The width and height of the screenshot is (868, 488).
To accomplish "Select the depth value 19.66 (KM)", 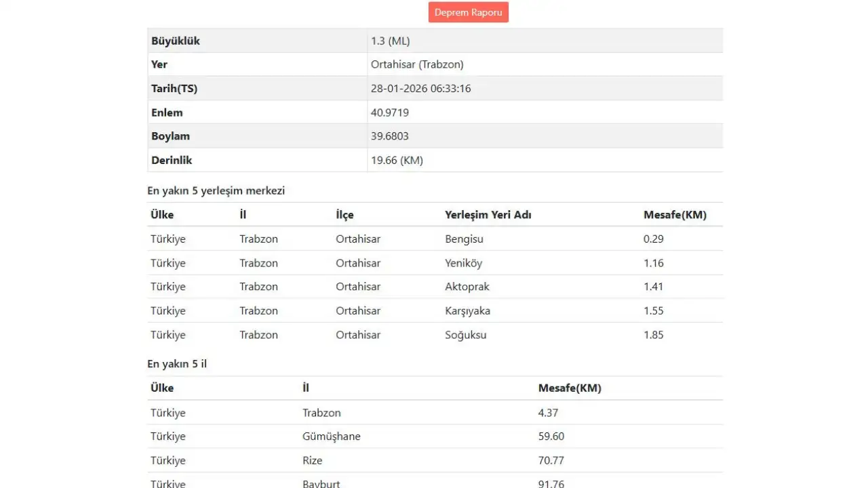I will point(397,161).
